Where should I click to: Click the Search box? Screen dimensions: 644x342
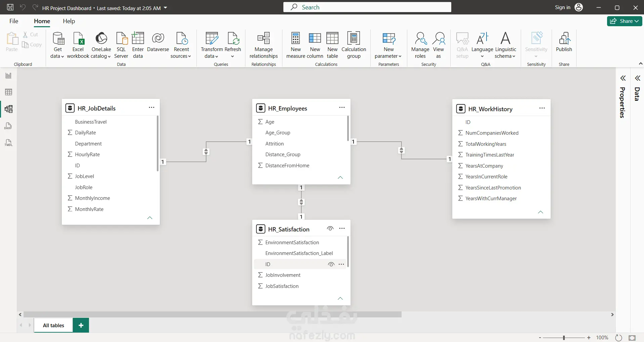coord(367,7)
